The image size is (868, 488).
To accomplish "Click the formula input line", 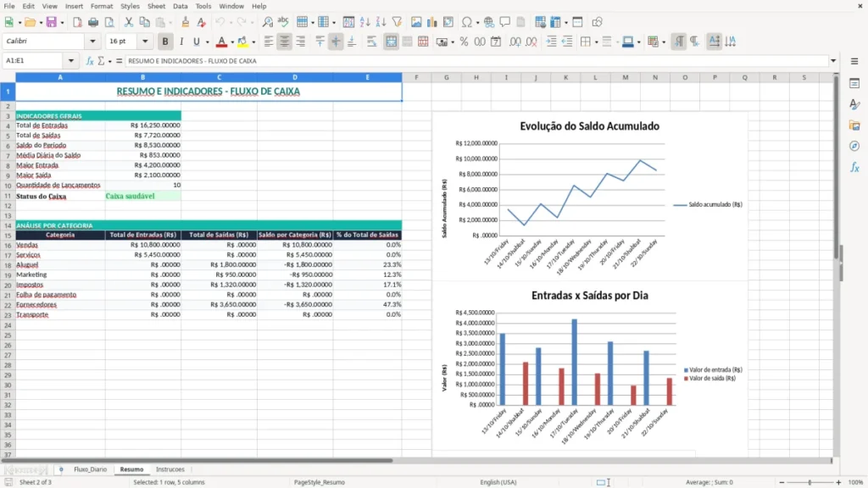I will click(x=476, y=61).
